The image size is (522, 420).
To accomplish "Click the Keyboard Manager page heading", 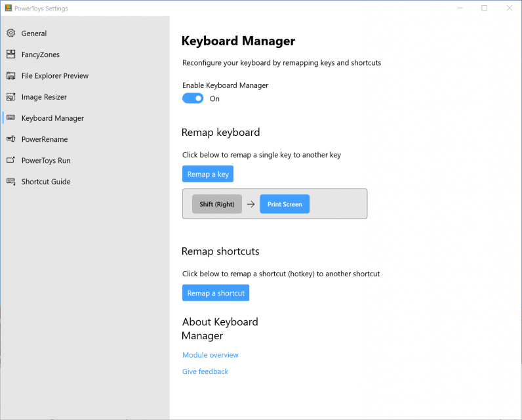I will tap(238, 41).
